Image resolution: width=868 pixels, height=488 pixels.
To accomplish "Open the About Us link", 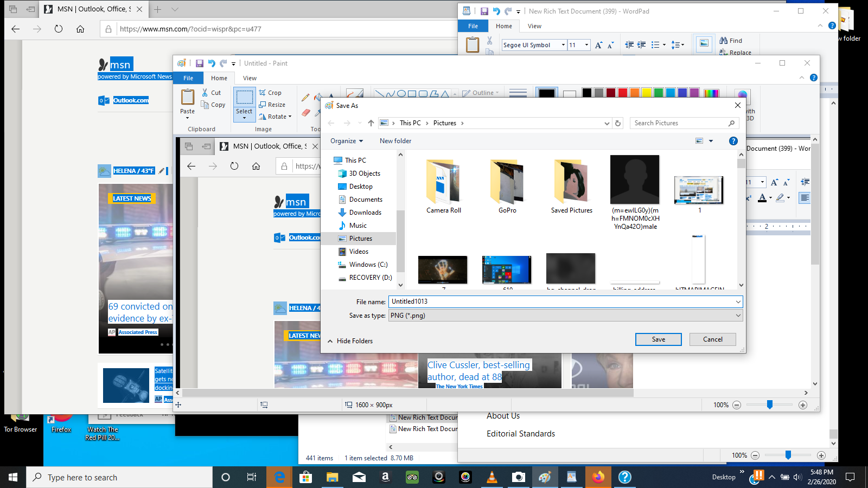I will click(x=503, y=416).
